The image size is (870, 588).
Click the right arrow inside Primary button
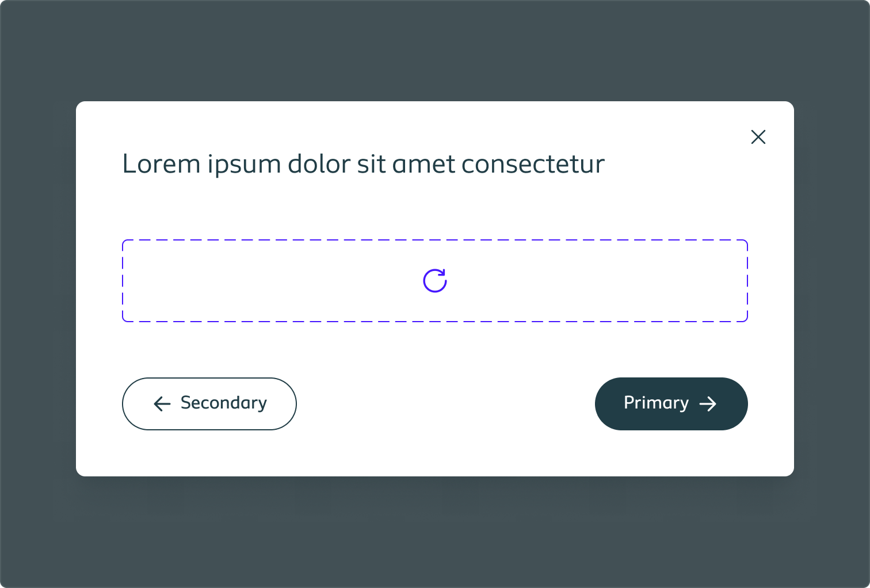click(709, 404)
